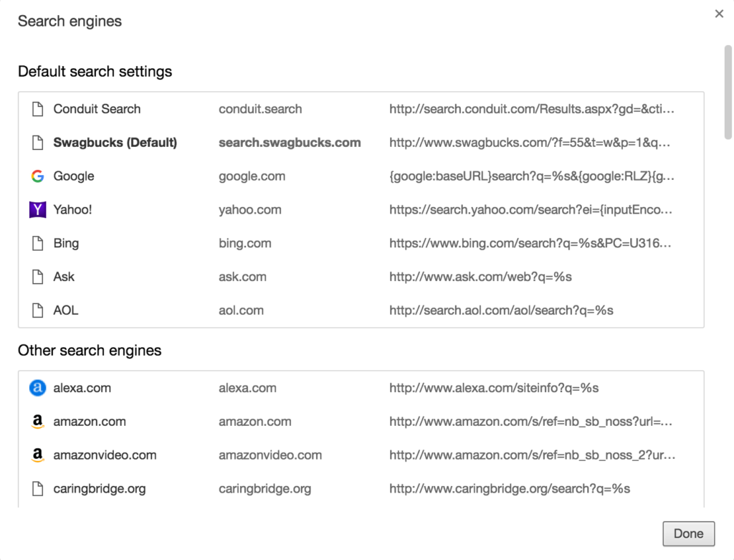Click the amazon.com logo icon
Screen dimensions: 734x560
pos(37,422)
